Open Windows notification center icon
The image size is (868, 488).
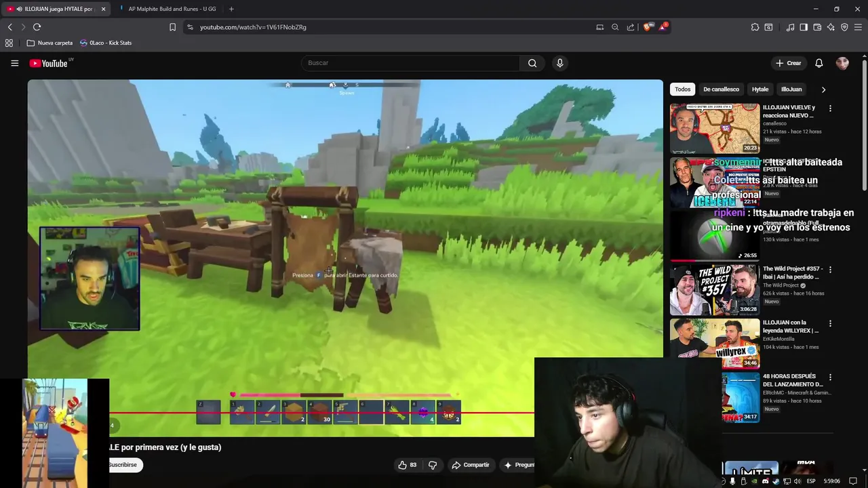(853, 481)
